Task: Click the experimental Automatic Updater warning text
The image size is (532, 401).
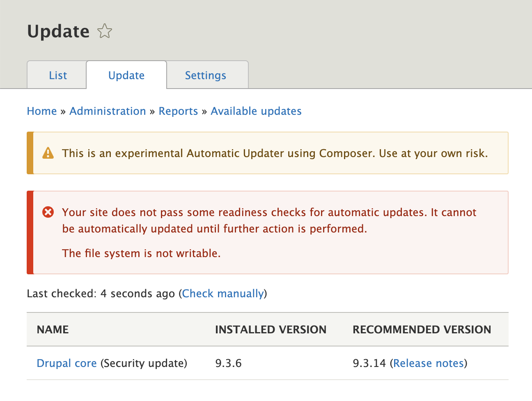Action: point(275,153)
